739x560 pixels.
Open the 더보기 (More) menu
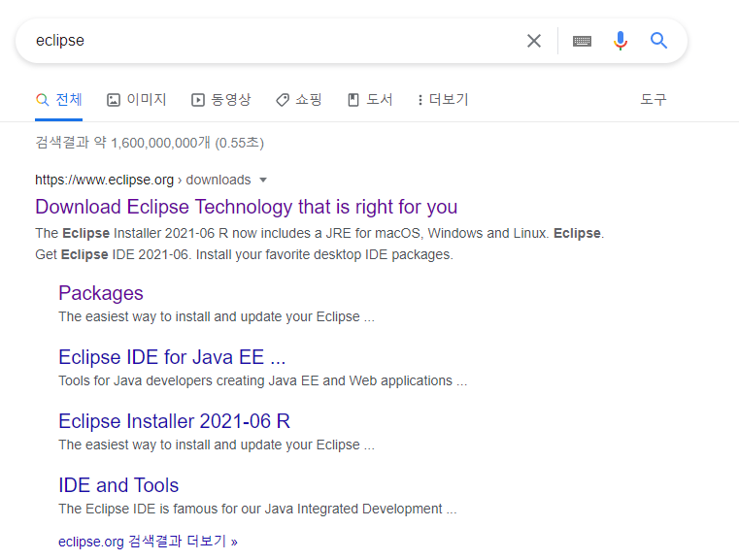(x=443, y=100)
